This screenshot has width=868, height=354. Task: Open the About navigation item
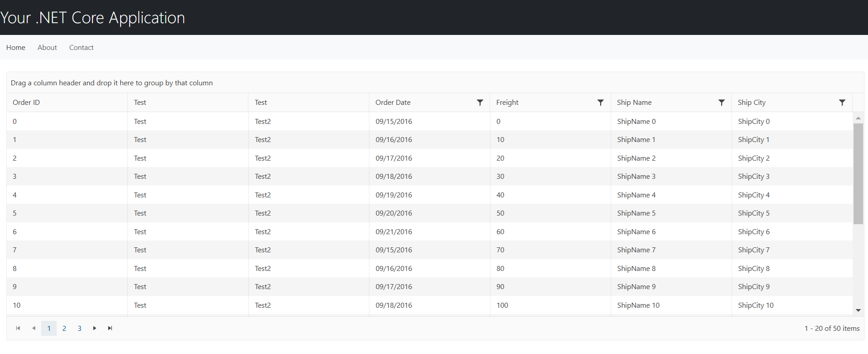click(x=47, y=47)
